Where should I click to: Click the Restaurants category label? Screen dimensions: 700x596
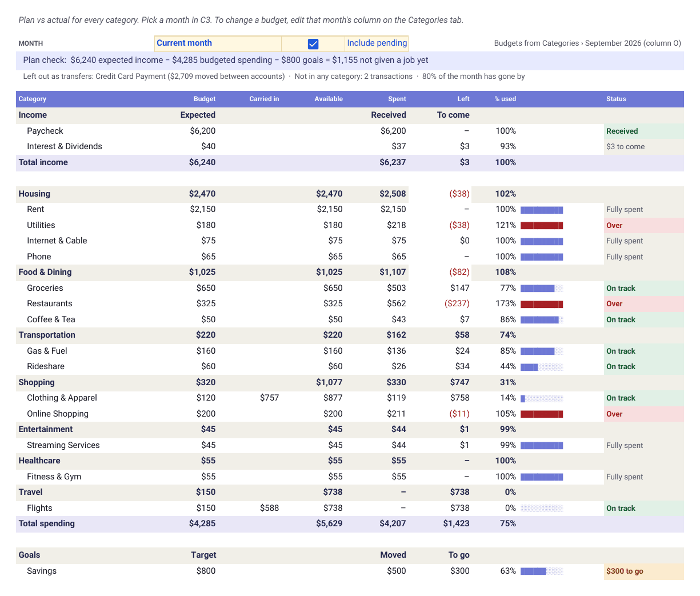click(50, 303)
